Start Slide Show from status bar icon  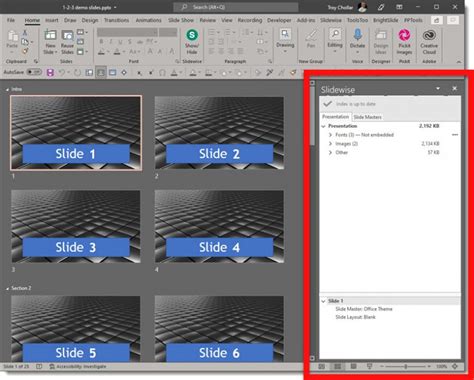tap(369, 366)
